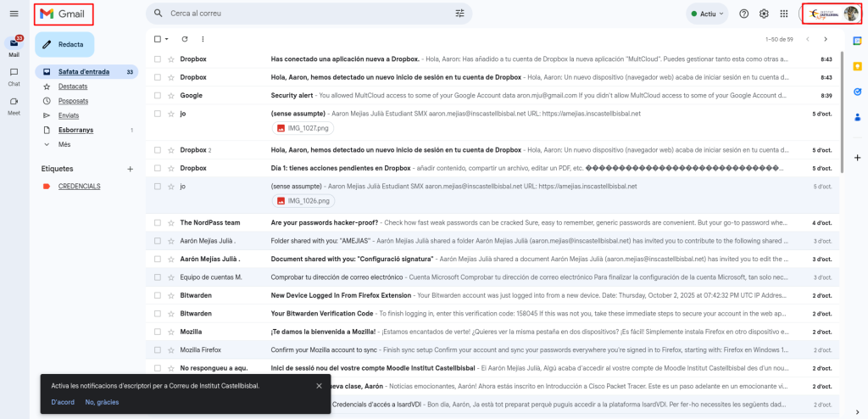
Task: Select the Google Security alert email checkbox
Action: pos(158,95)
